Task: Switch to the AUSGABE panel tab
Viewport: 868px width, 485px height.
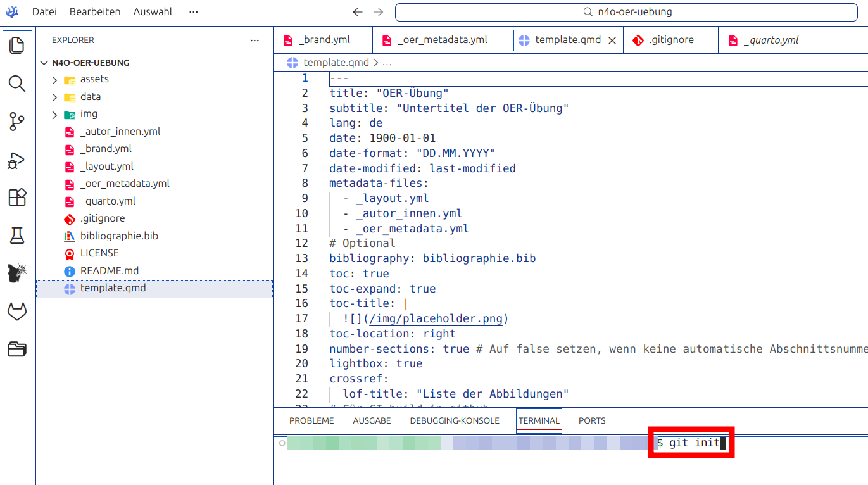Action: [372, 420]
